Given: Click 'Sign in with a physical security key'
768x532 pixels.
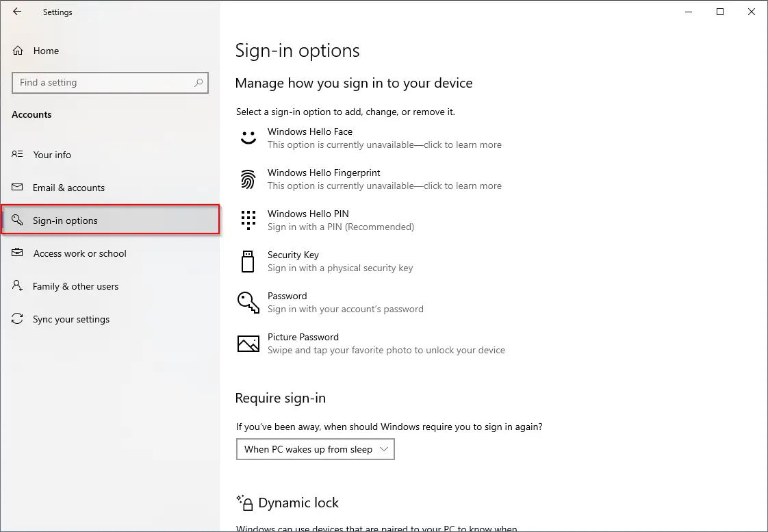Looking at the screenshot, I should (340, 268).
